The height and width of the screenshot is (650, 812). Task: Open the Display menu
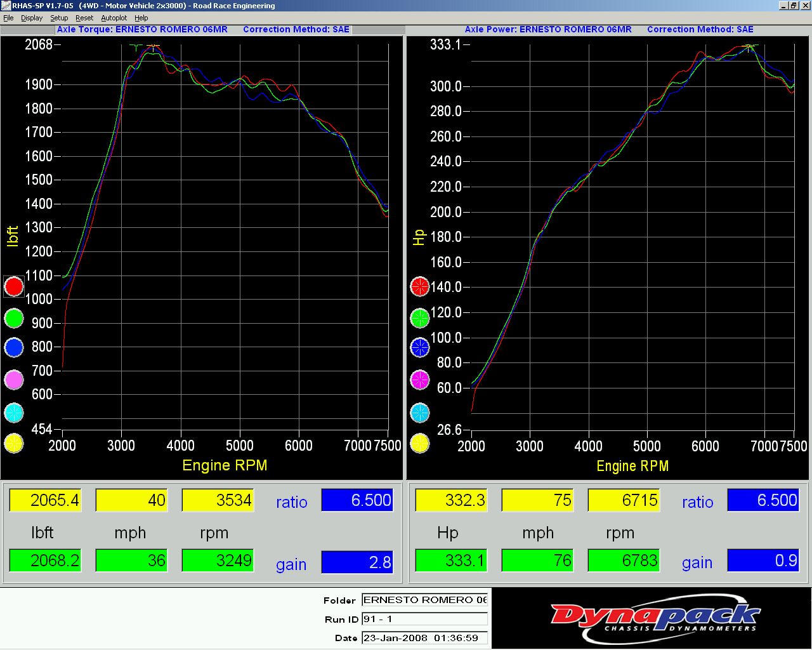coord(32,18)
